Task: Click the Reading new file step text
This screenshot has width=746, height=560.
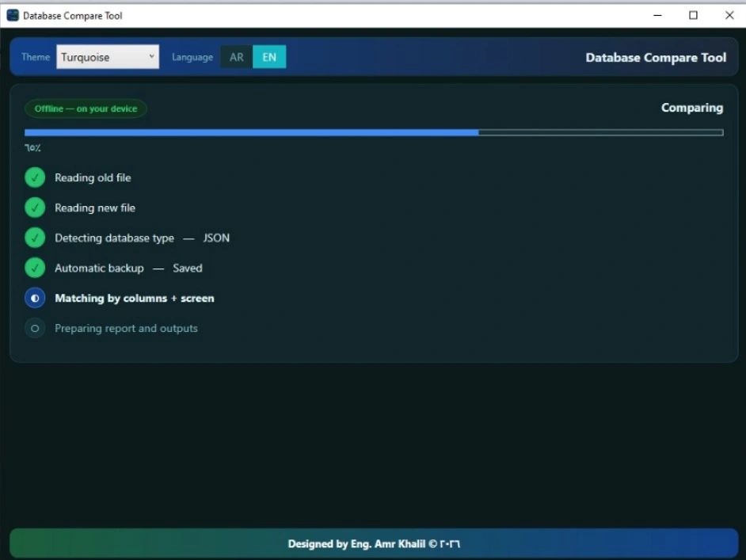Action: (95, 208)
